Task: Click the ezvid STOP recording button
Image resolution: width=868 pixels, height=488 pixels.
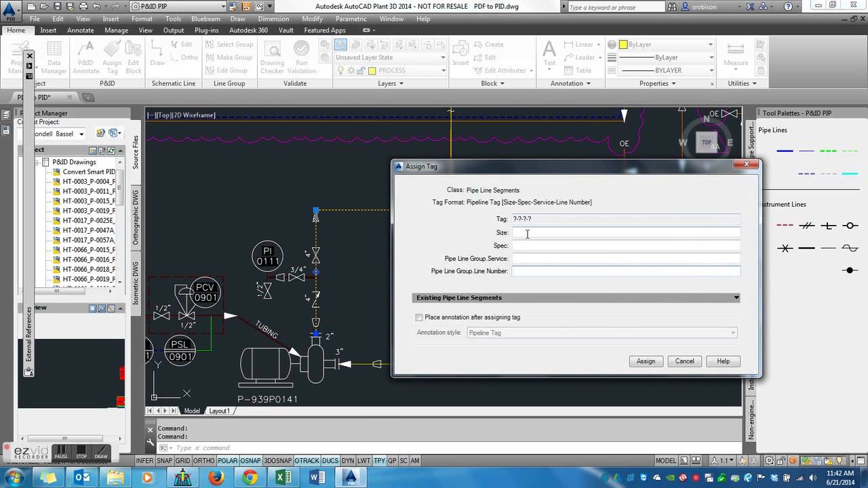Action: pyautogui.click(x=81, y=452)
